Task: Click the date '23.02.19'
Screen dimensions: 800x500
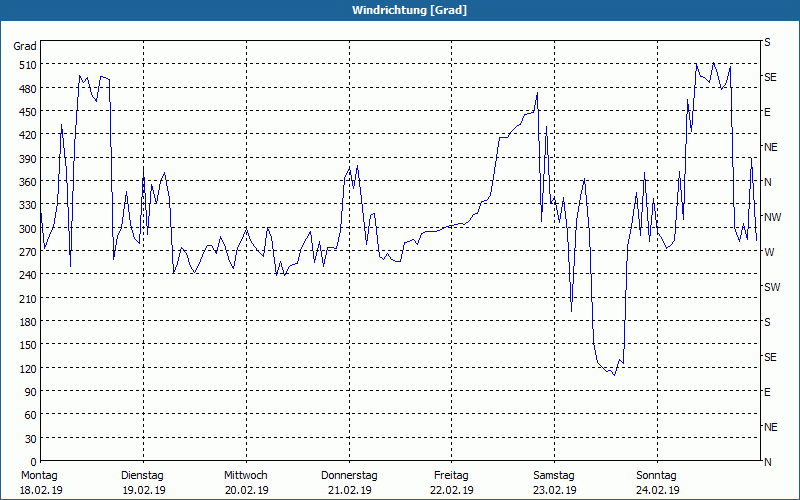Action: [x=555, y=490]
